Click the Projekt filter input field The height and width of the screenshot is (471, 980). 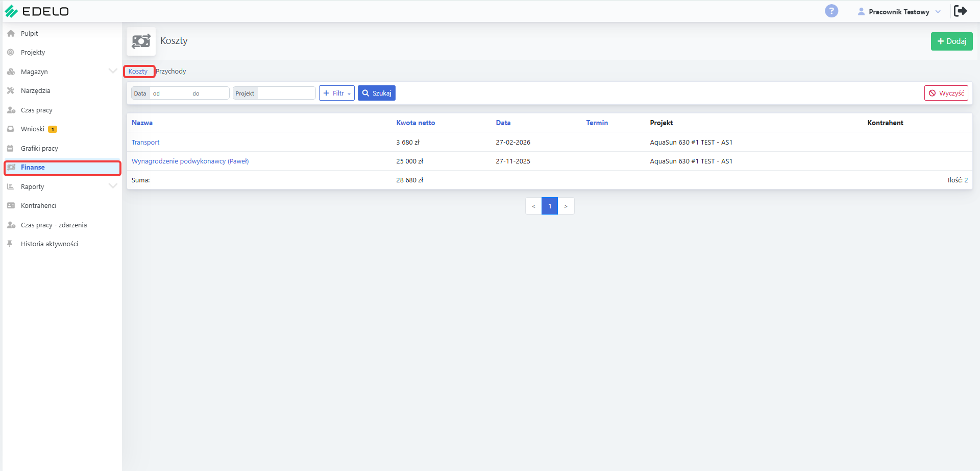pos(286,93)
